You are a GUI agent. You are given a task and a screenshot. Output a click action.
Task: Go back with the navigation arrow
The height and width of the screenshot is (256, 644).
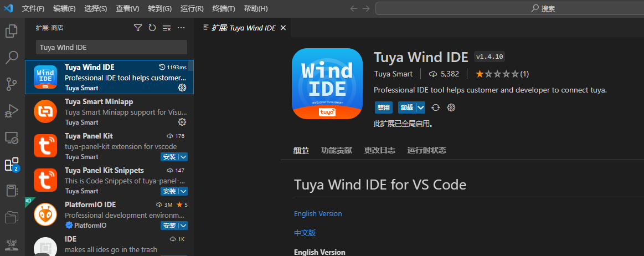tap(354, 9)
